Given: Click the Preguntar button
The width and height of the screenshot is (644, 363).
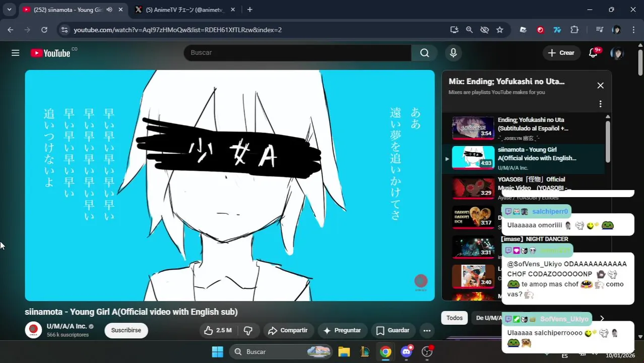Looking at the screenshot, I should (x=342, y=330).
